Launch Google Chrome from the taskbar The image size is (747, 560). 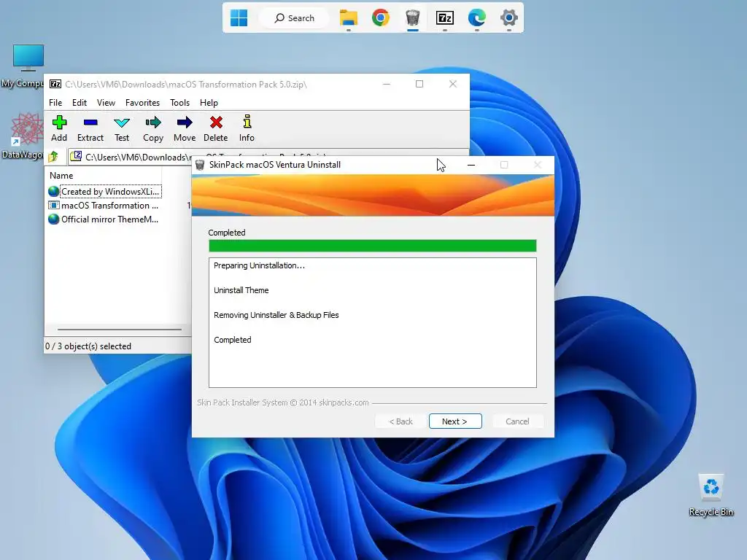pos(381,18)
